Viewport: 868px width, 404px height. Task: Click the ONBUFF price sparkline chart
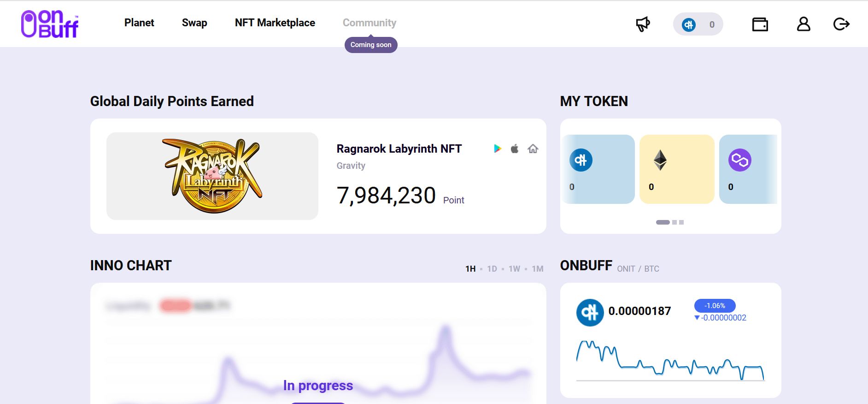[670, 361]
